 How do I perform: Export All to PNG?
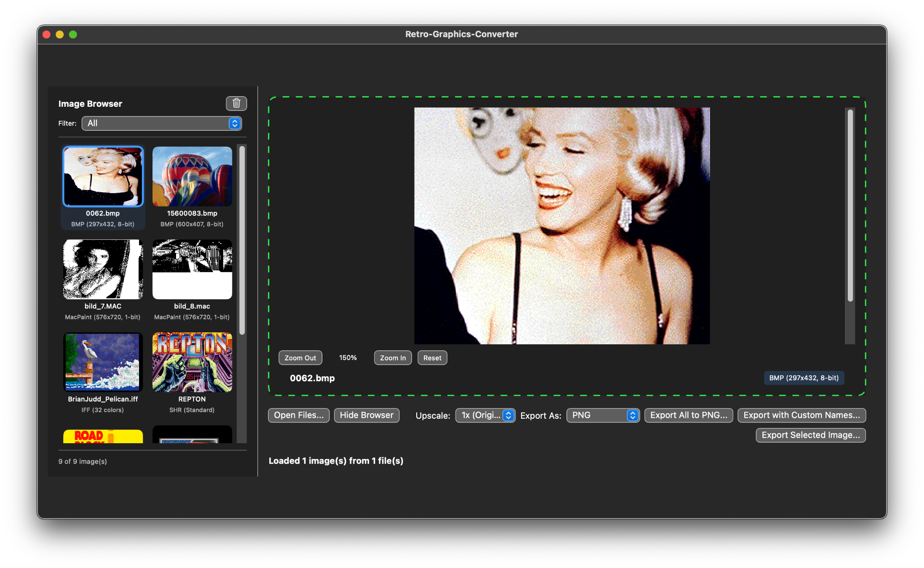pyautogui.click(x=688, y=415)
